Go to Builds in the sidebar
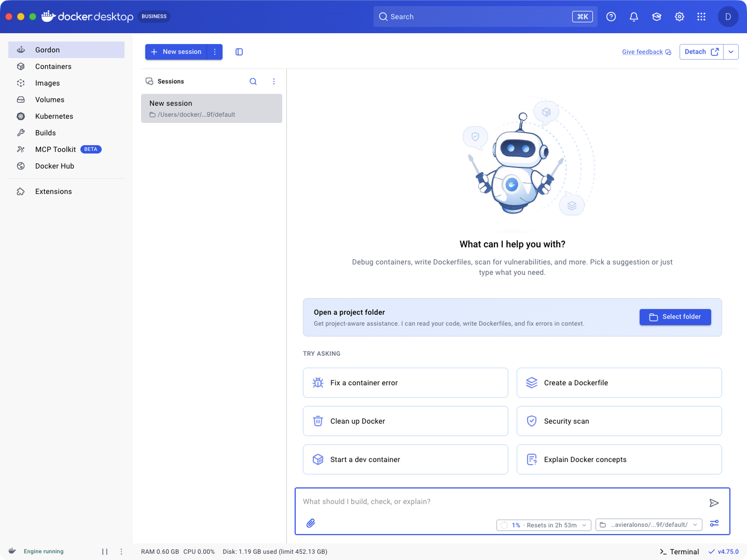 66,133
